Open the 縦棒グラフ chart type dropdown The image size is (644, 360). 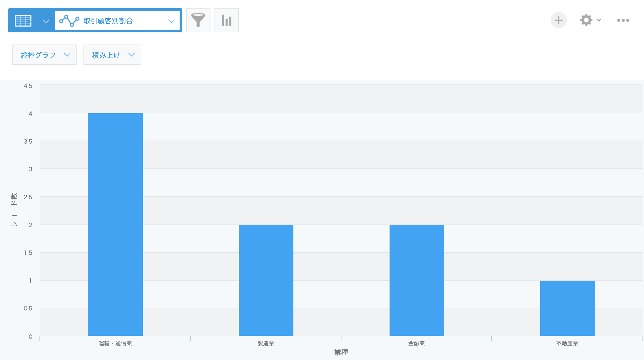[x=45, y=55]
